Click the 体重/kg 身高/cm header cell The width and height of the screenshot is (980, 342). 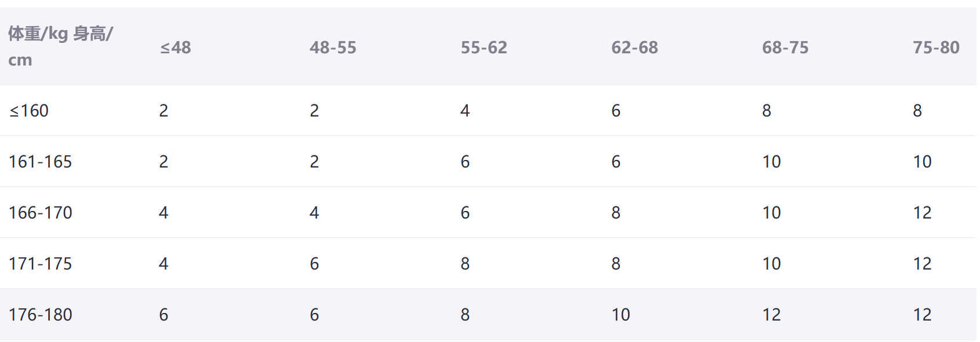pos(60,46)
